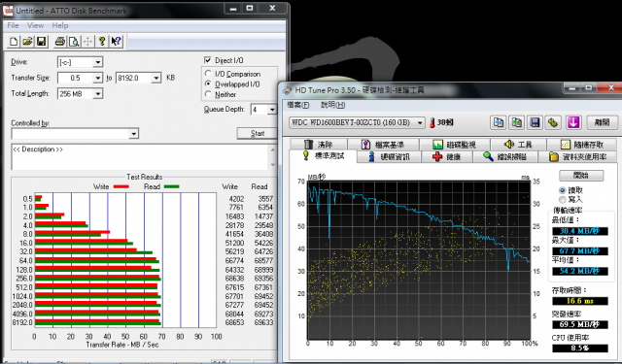
Task: Activate the context help arrow-question icon
Action: click(x=116, y=41)
